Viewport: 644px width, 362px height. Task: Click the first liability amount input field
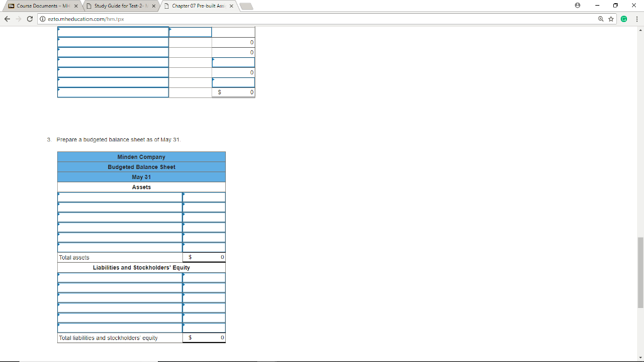(204, 278)
